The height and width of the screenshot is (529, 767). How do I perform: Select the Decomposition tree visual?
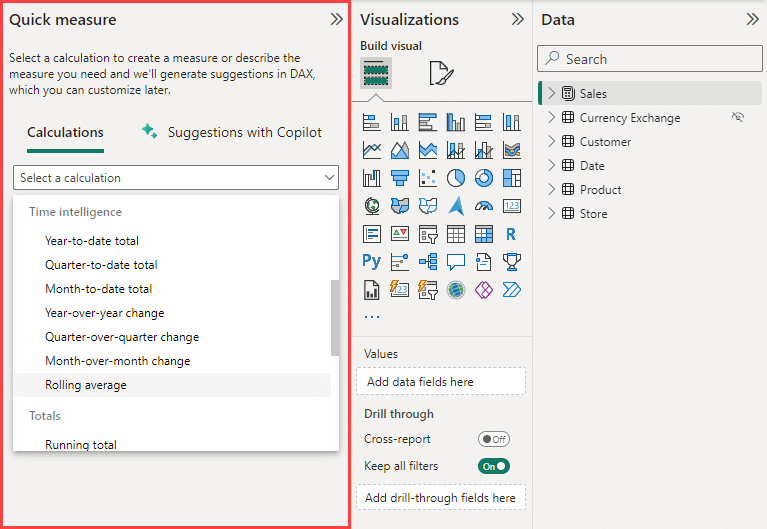(428, 262)
